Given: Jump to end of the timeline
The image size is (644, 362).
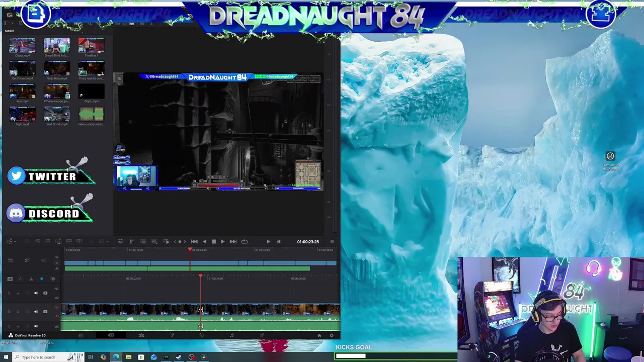Looking at the screenshot, I should coord(233,241).
